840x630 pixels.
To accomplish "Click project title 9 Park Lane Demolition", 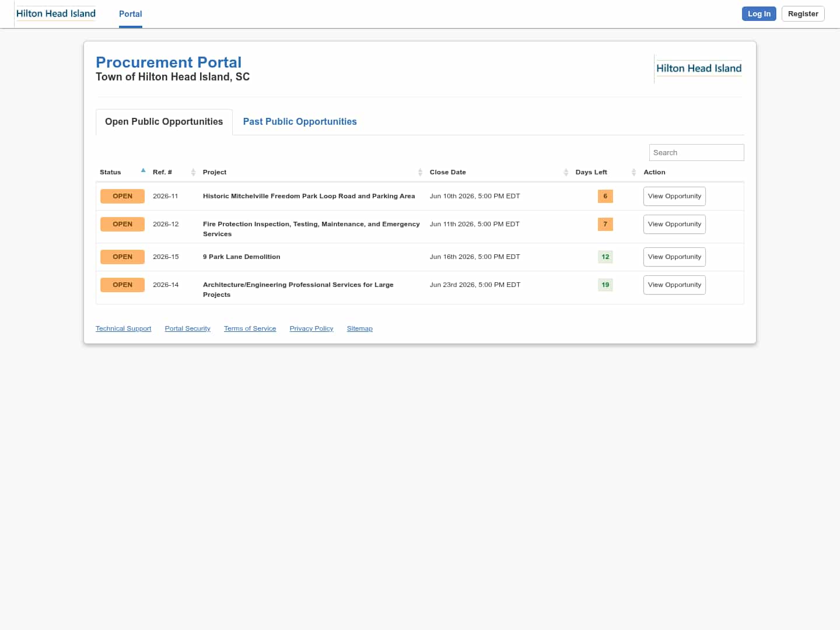I will (242, 257).
